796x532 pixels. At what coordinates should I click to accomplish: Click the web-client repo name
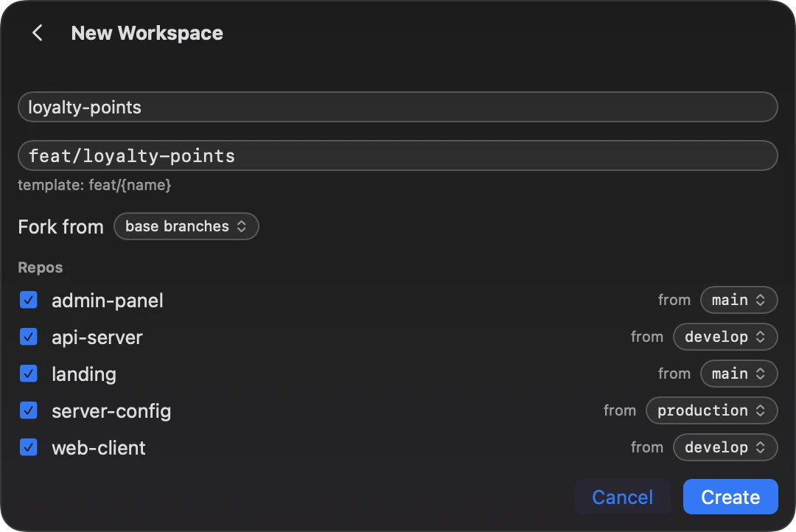tap(99, 448)
